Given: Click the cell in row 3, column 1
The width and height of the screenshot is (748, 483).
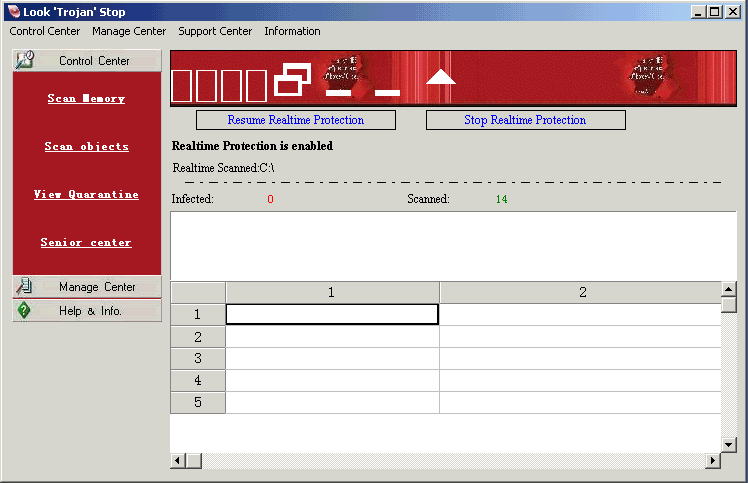Looking at the screenshot, I should click(x=332, y=358).
